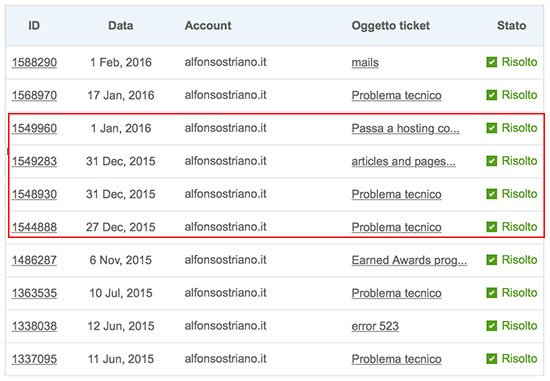Open ticket ID 1588290
This screenshot has height=381, width=550.
tap(34, 62)
